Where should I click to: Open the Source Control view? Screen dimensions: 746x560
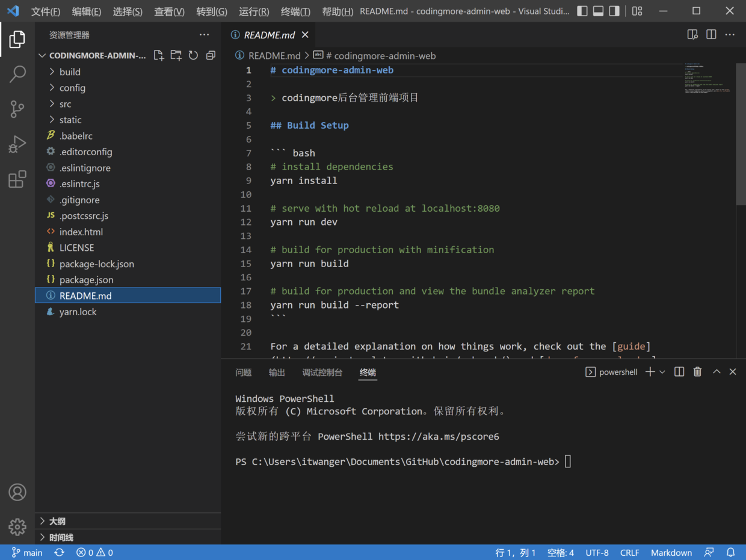point(17,109)
